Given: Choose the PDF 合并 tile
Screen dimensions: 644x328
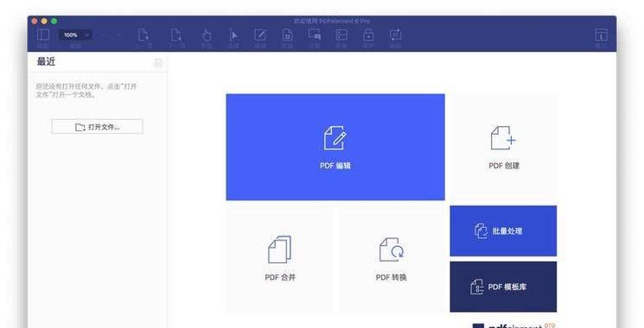Looking at the screenshot, I should pyautogui.click(x=280, y=259).
